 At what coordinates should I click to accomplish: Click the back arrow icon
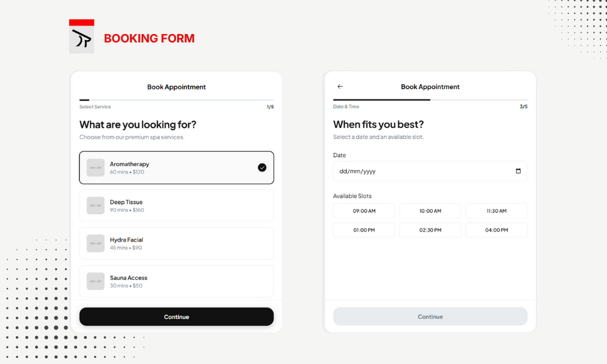(x=340, y=87)
